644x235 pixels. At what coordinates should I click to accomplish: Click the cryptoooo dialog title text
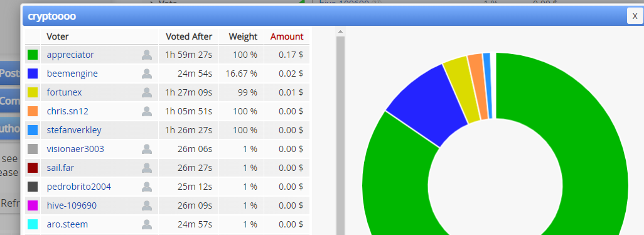[51, 16]
